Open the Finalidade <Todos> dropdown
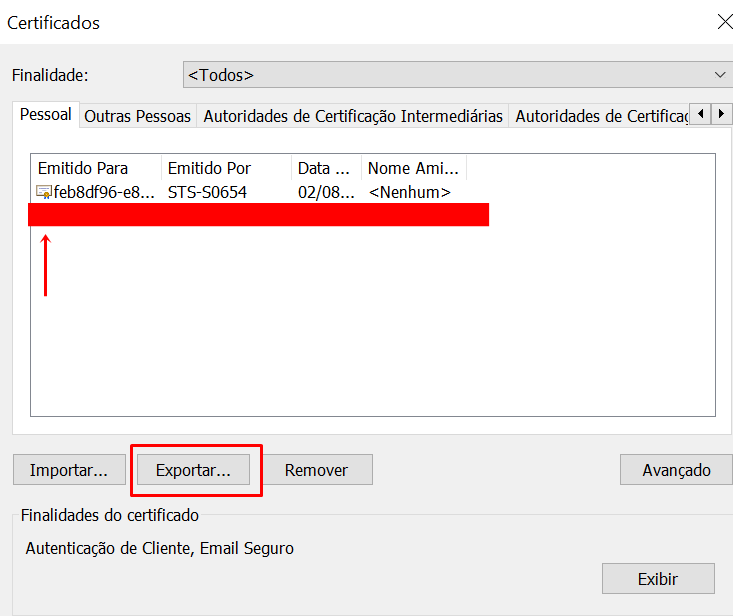733x616 pixels. point(458,75)
